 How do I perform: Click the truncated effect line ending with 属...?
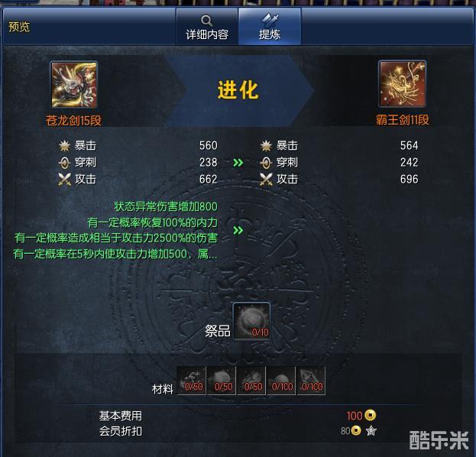115,254
